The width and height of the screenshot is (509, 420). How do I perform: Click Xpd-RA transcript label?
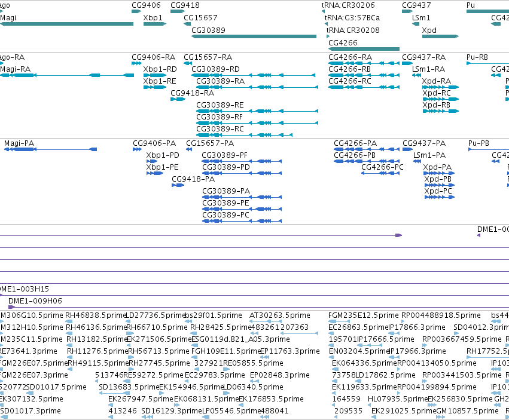coord(437,81)
